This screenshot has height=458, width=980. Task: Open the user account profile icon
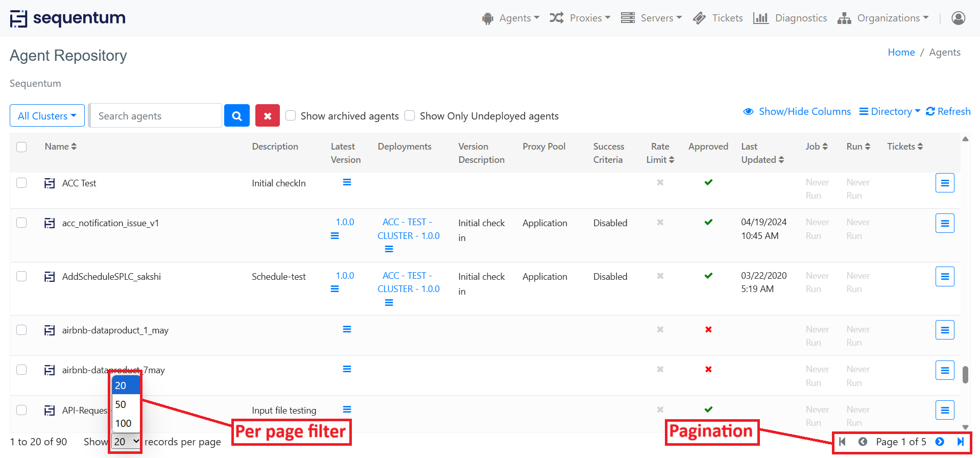(x=958, y=18)
